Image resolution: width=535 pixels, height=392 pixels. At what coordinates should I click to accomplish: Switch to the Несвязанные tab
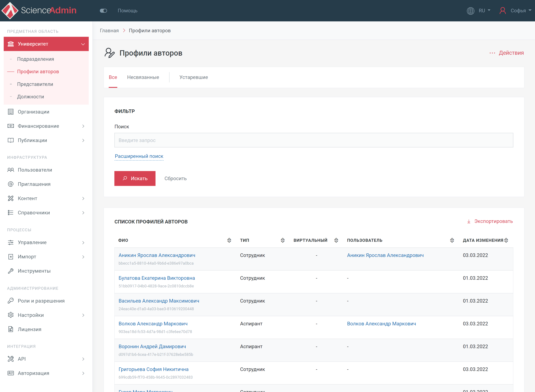143,77
